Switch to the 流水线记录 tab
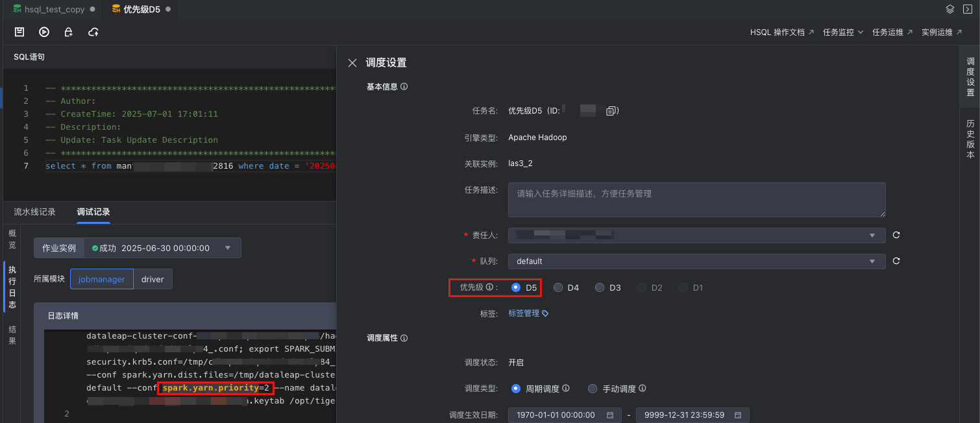The height and width of the screenshot is (423, 980). (35, 212)
